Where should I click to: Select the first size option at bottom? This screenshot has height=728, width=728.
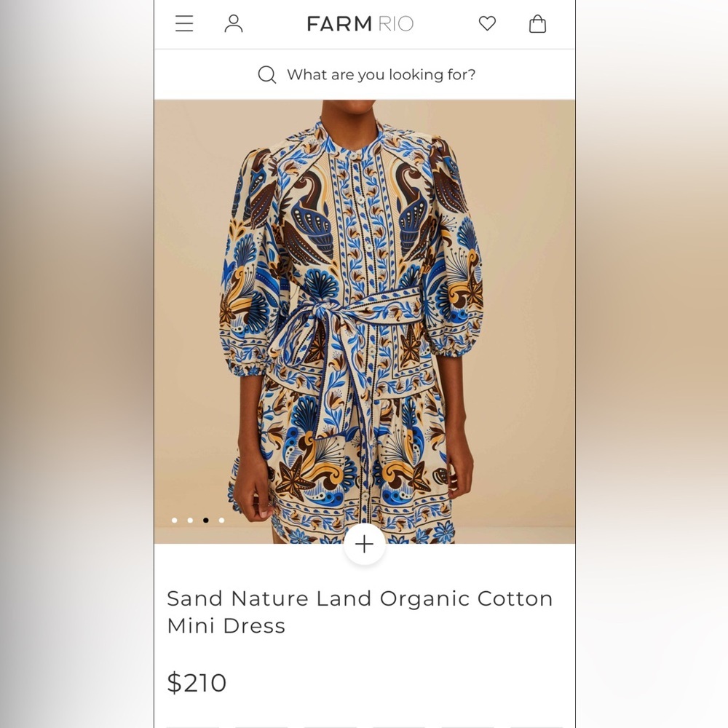click(x=192, y=726)
